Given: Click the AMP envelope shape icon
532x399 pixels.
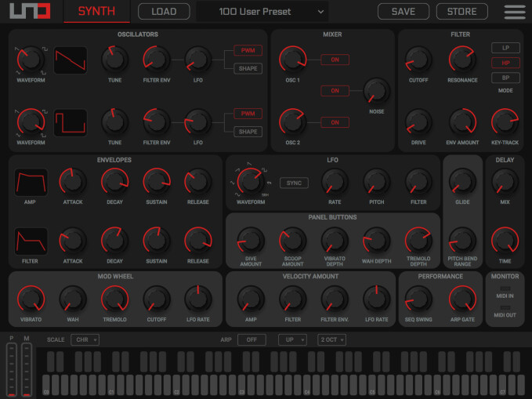Looking at the screenshot, I should click(x=31, y=182).
